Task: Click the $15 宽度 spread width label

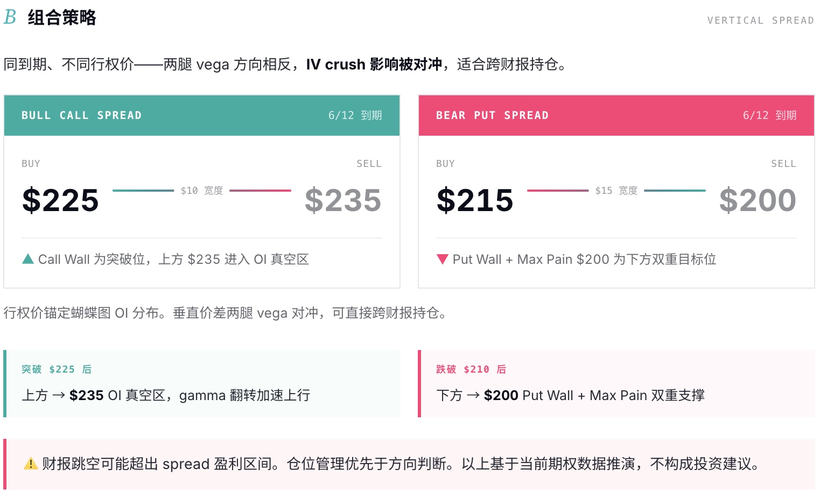Action: point(616,191)
